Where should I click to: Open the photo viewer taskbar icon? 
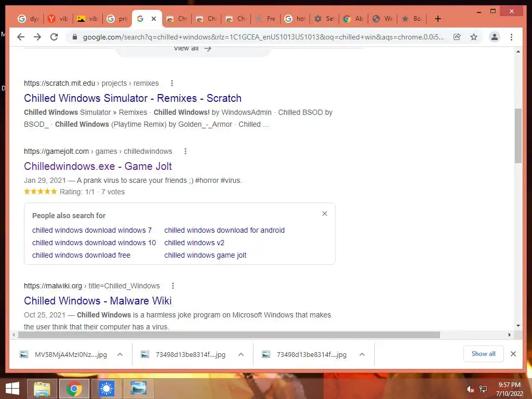click(x=139, y=389)
